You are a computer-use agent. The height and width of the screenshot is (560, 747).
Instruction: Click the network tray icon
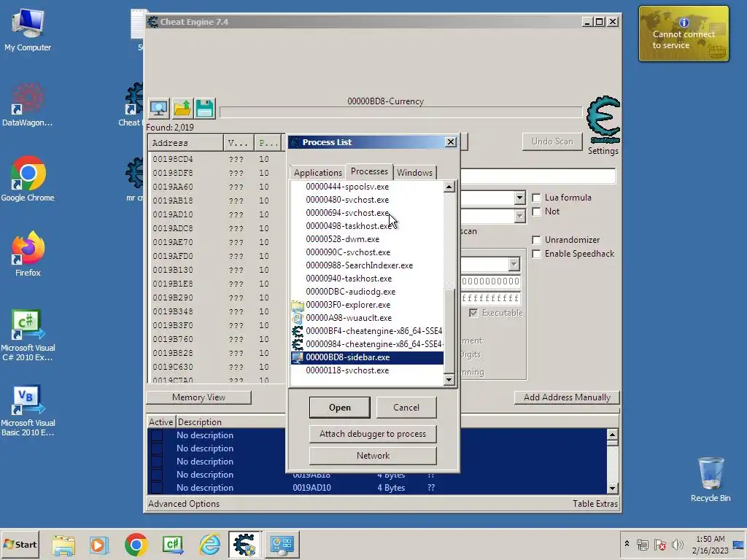pyautogui.click(x=643, y=544)
